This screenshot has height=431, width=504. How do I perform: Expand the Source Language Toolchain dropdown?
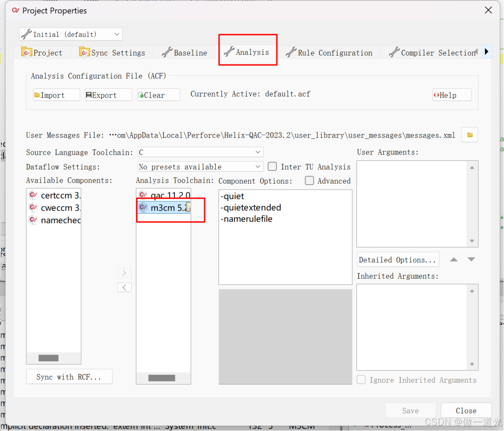pos(201,152)
